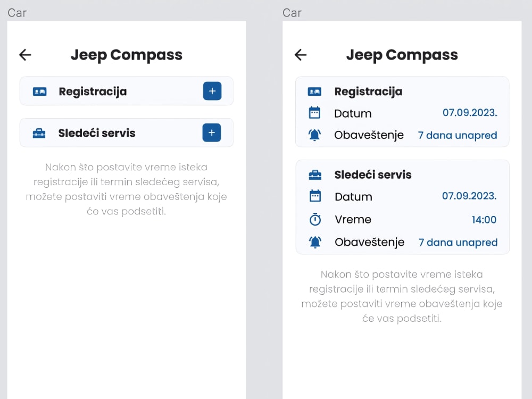Image resolution: width=532 pixels, height=399 pixels.
Task: Tap back arrow on right Jeep Compass screen
Action: coord(301,55)
